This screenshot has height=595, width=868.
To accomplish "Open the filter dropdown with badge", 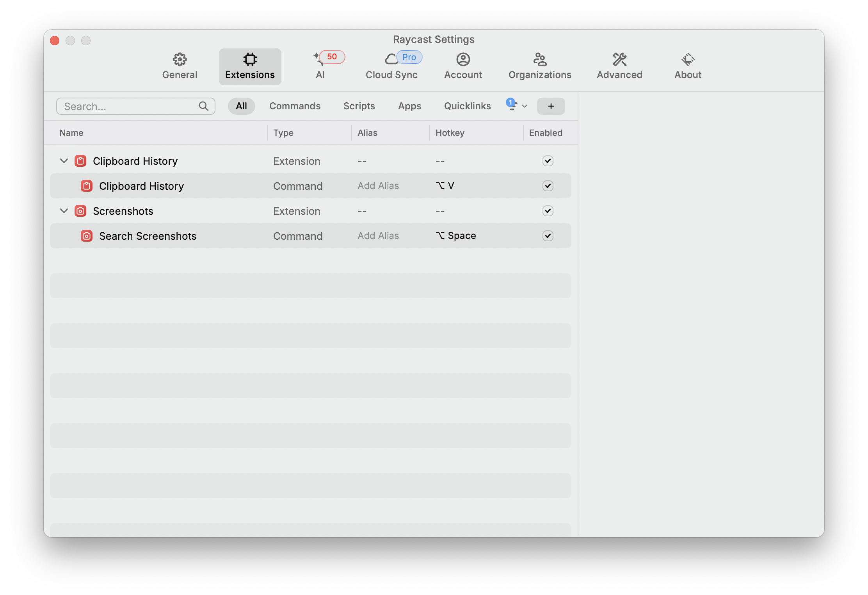I will point(517,106).
